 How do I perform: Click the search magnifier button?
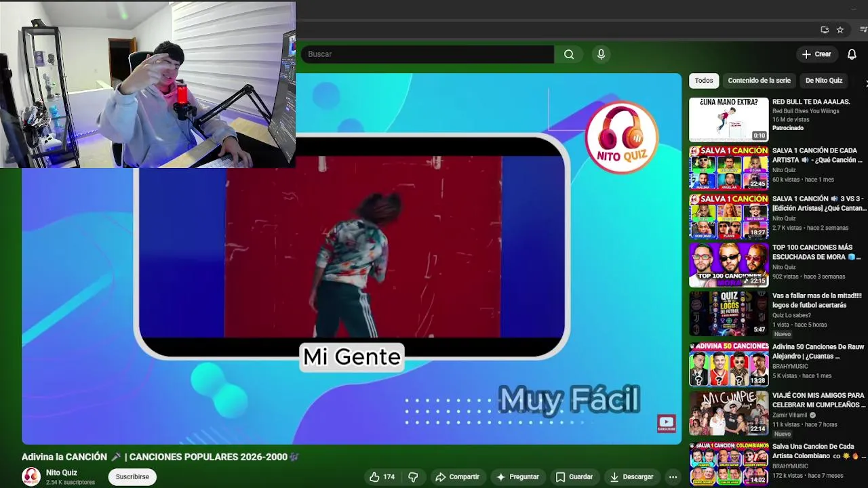[569, 54]
